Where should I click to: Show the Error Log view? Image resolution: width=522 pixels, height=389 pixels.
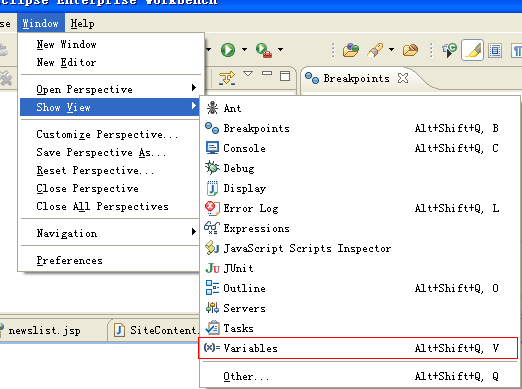pyautogui.click(x=360, y=208)
